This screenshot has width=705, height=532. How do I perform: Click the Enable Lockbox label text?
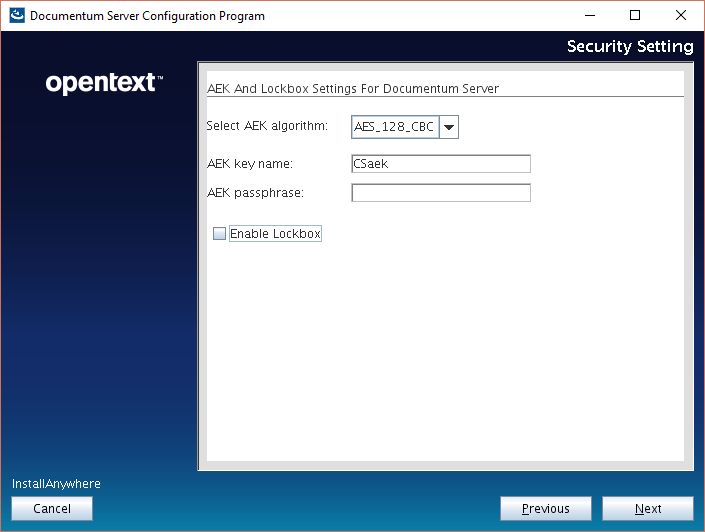pos(275,234)
